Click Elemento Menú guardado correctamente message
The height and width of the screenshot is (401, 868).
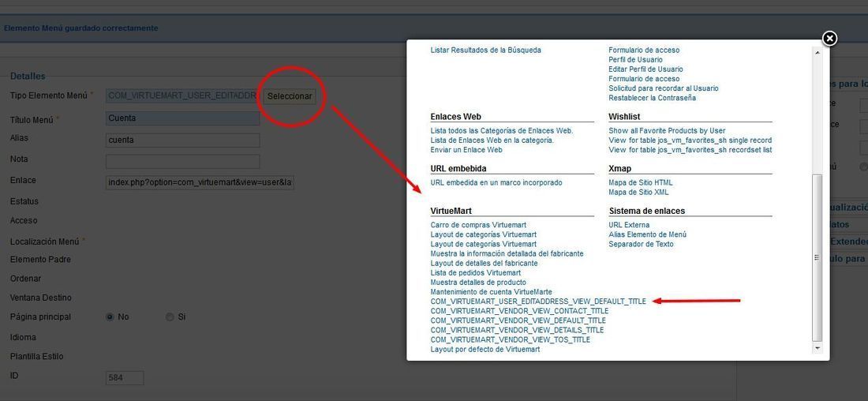coord(80,28)
